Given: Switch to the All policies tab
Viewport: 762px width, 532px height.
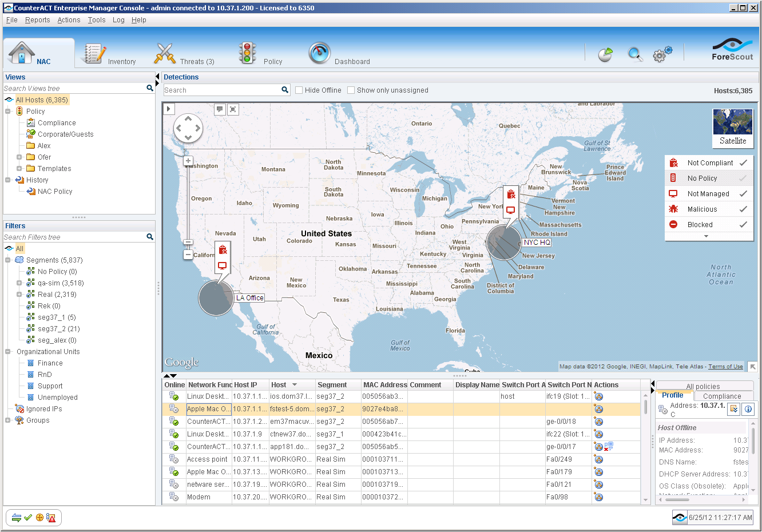Looking at the screenshot, I should point(703,386).
